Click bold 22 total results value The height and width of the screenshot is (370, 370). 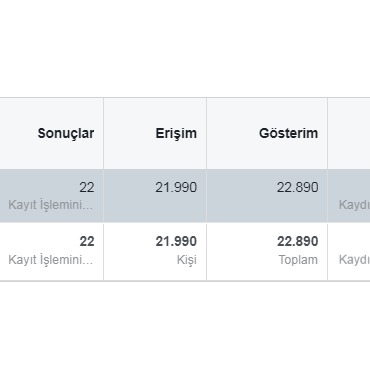[87, 241]
